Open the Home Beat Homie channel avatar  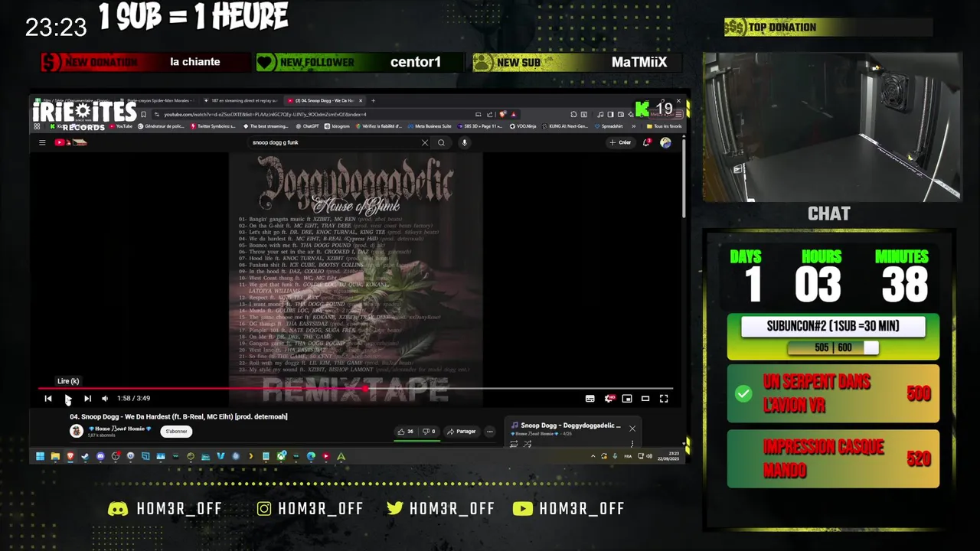[77, 431]
